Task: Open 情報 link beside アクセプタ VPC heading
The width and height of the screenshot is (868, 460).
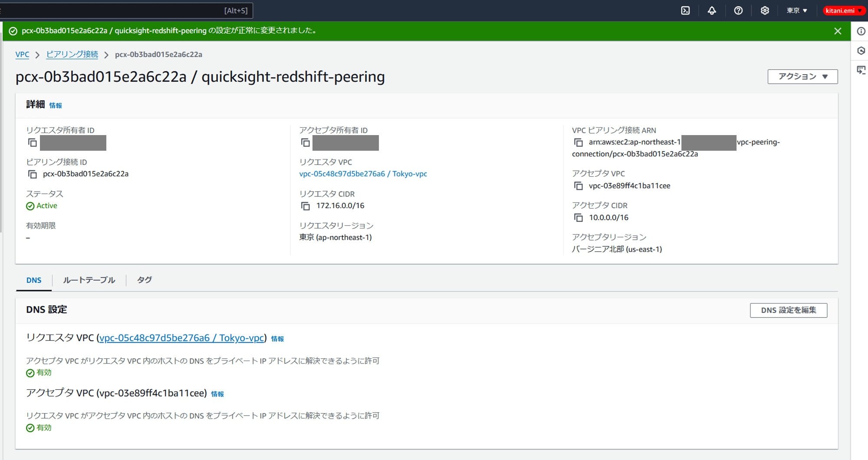Action: click(217, 394)
